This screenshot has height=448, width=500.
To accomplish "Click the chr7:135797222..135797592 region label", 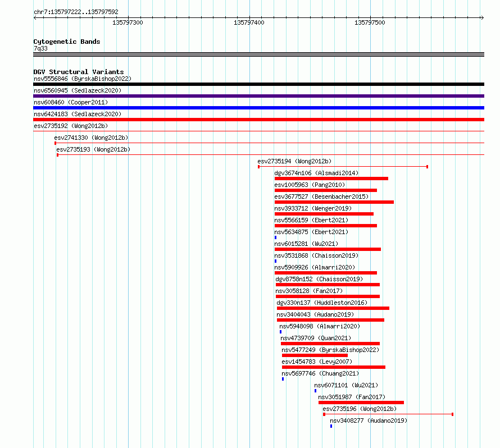I will tap(76, 12).
